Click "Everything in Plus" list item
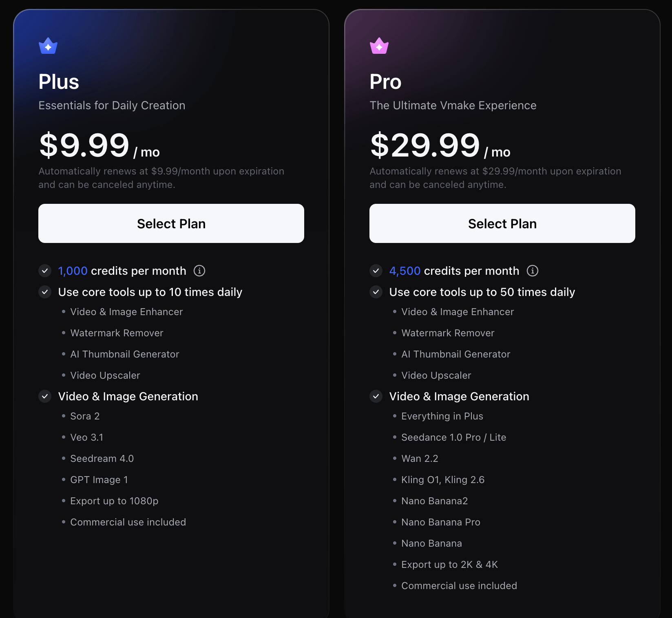The width and height of the screenshot is (672, 618). coord(442,416)
